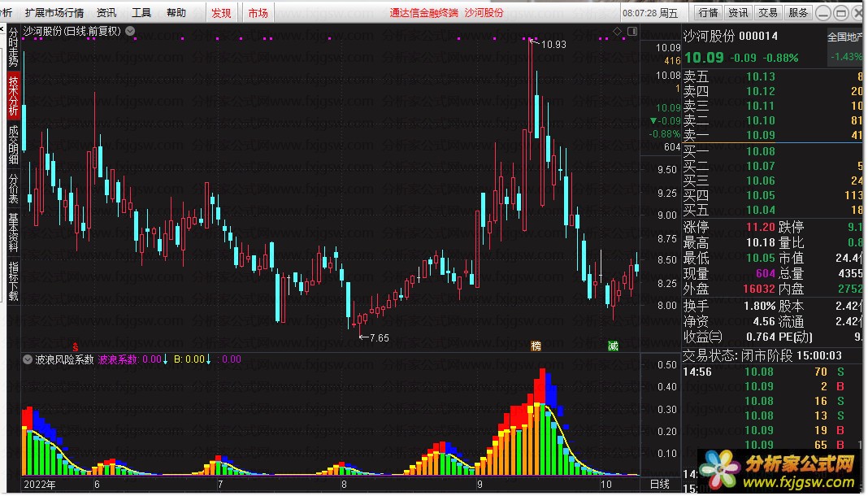Click stock name 沙河股份 000014 in quote panel
The width and height of the screenshot is (868, 496).
730,37
